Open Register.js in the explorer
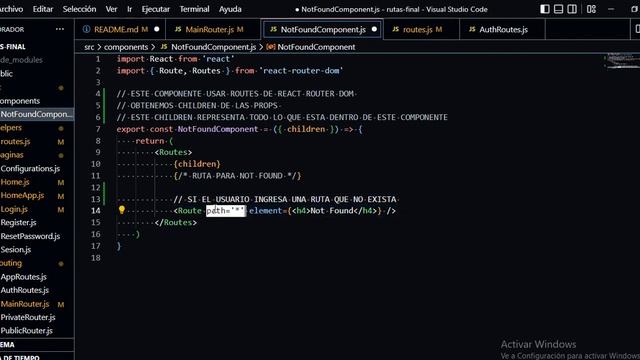Viewport: 640px width, 360px height. point(37,222)
